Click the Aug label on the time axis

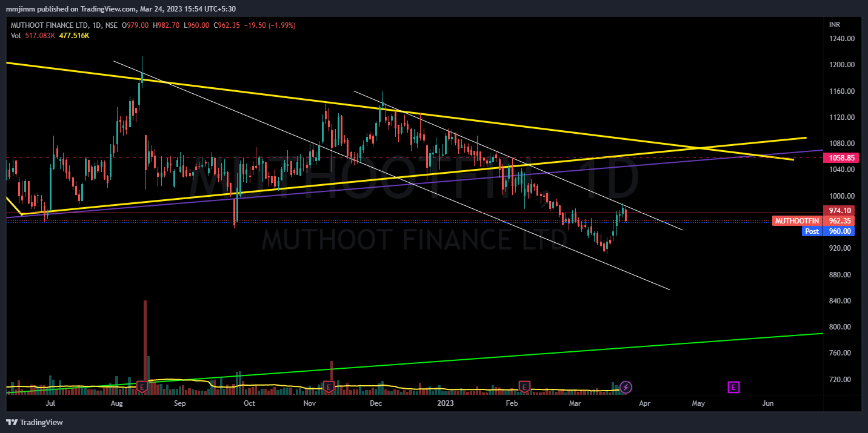click(117, 403)
